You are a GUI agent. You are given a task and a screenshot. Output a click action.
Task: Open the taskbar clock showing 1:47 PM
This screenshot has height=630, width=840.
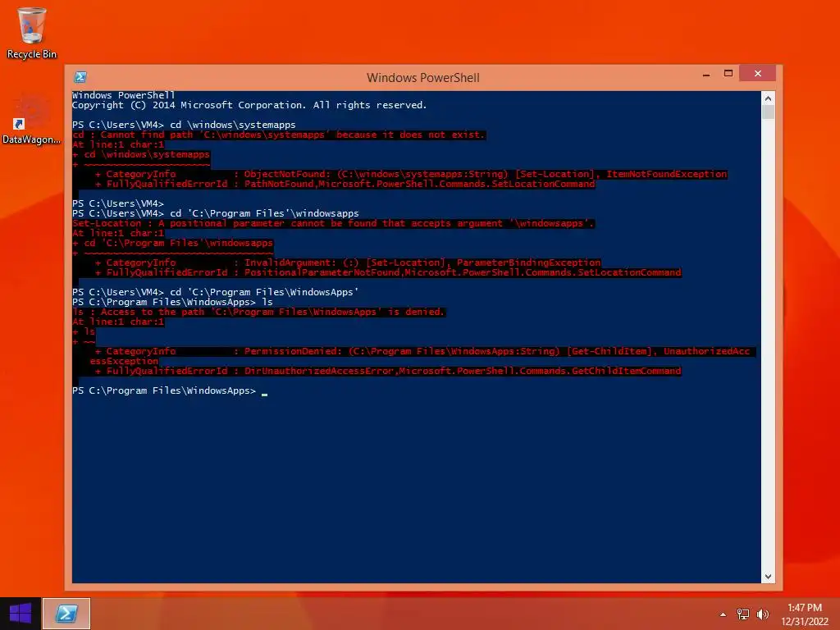(x=805, y=608)
